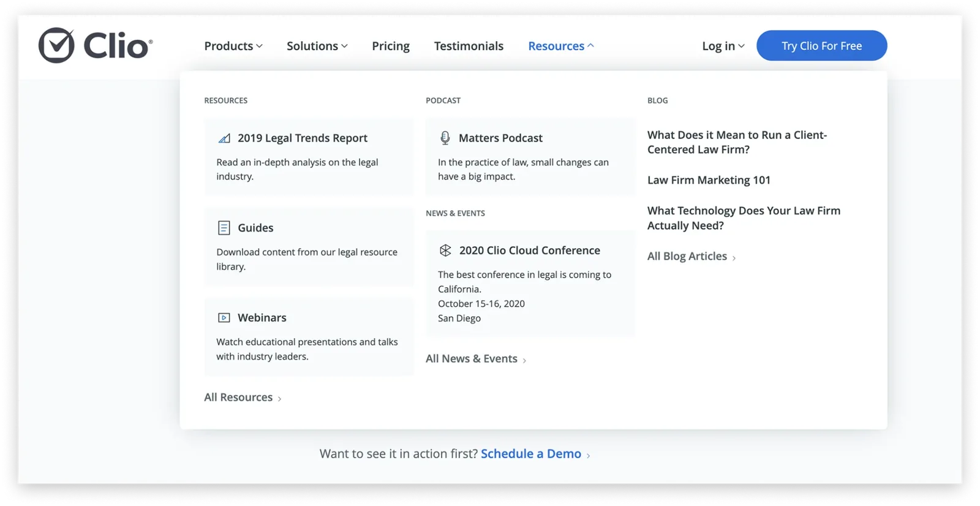View All Blog Articles link
Viewport: 980px width, 506px height.
(x=692, y=256)
